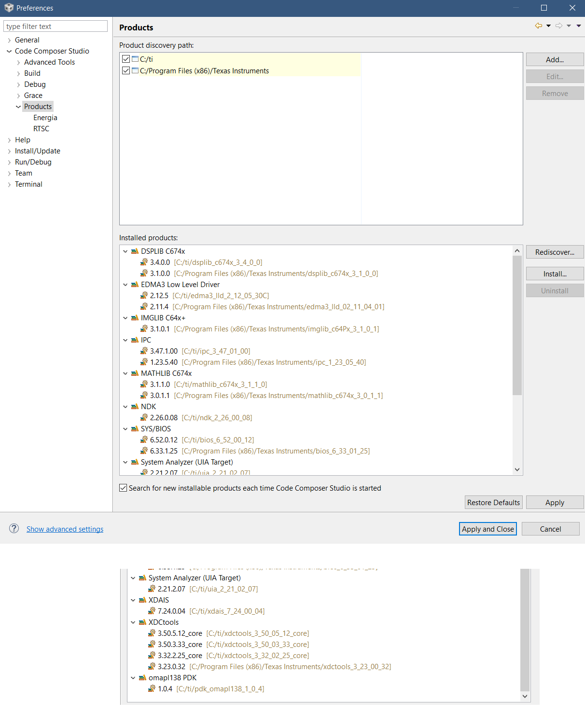Screen dimensions: 585x728
Task: Click the EDMA3 Low Level Driver icon
Action: pos(135,285)
